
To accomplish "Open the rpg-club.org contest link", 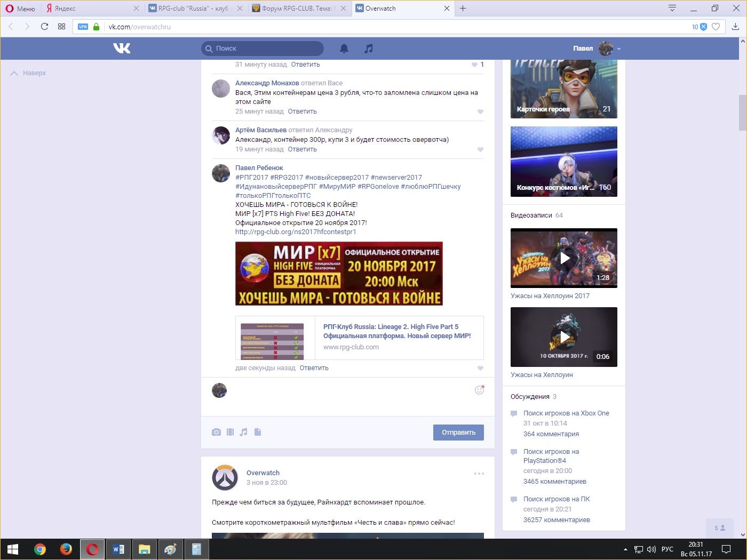I will (296, 232).
